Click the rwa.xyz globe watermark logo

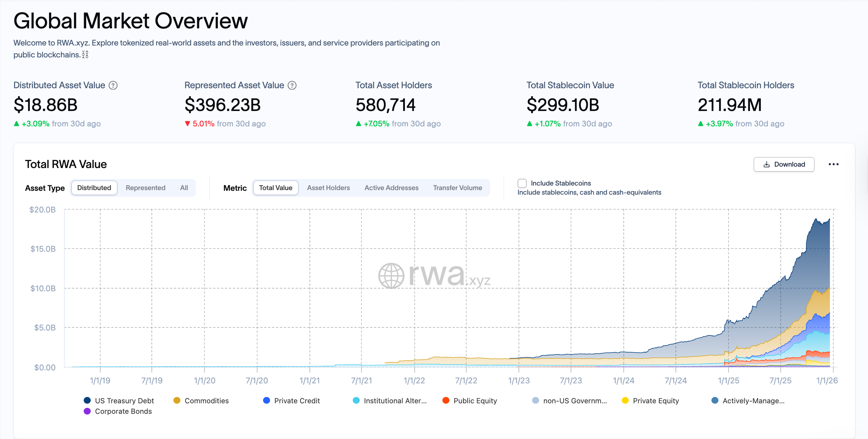391,276
